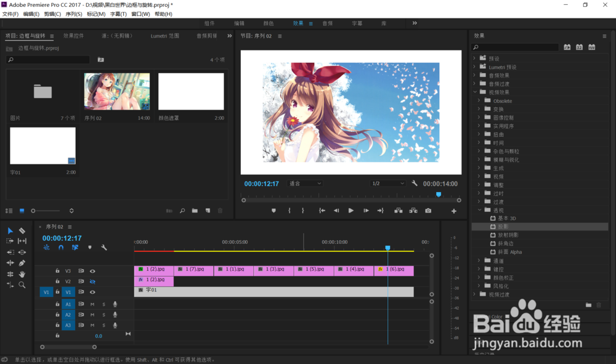616x364 pixels.
Task: Select the Razor tool
Action: 22,231
